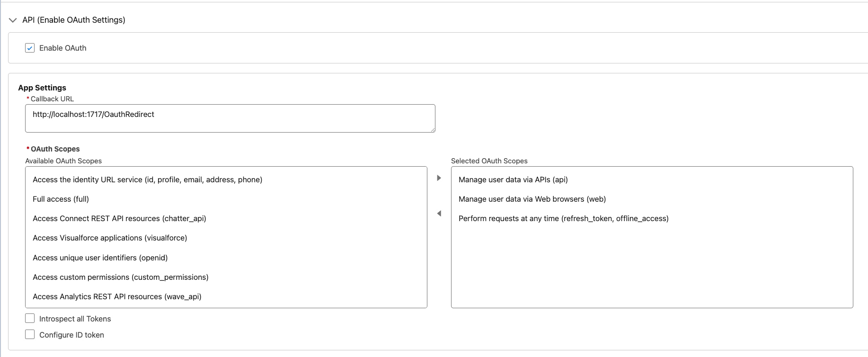Select Manage user data via Web browsers
The height and width of the screenshot is (357, 868).
(532, 199)
